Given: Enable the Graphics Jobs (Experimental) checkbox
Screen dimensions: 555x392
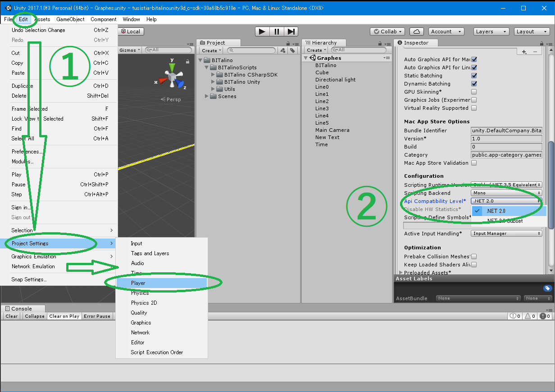Looking at the screenshot, I should tap(474, 100).
